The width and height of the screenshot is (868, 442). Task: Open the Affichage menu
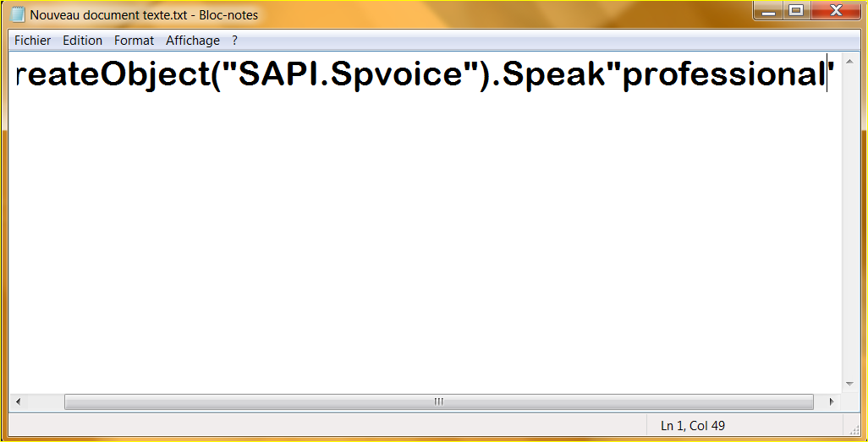click(193, 41)
